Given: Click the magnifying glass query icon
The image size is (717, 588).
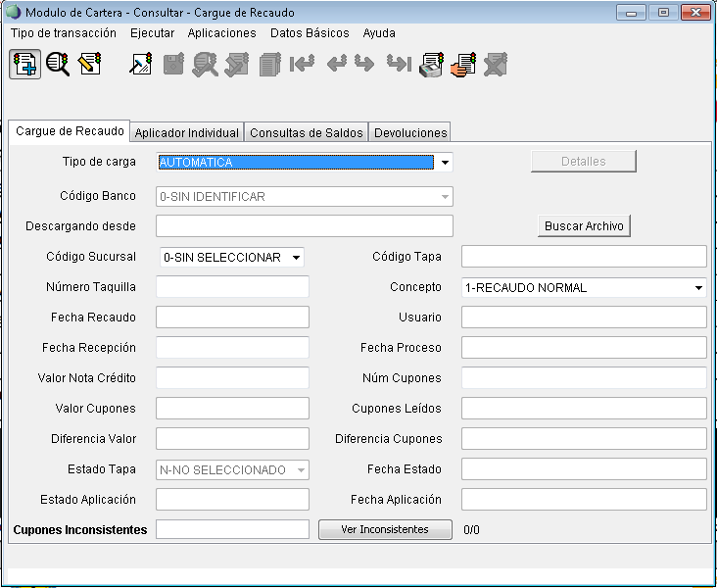Looking at the screenshot, I should click(x=58, y=66).
